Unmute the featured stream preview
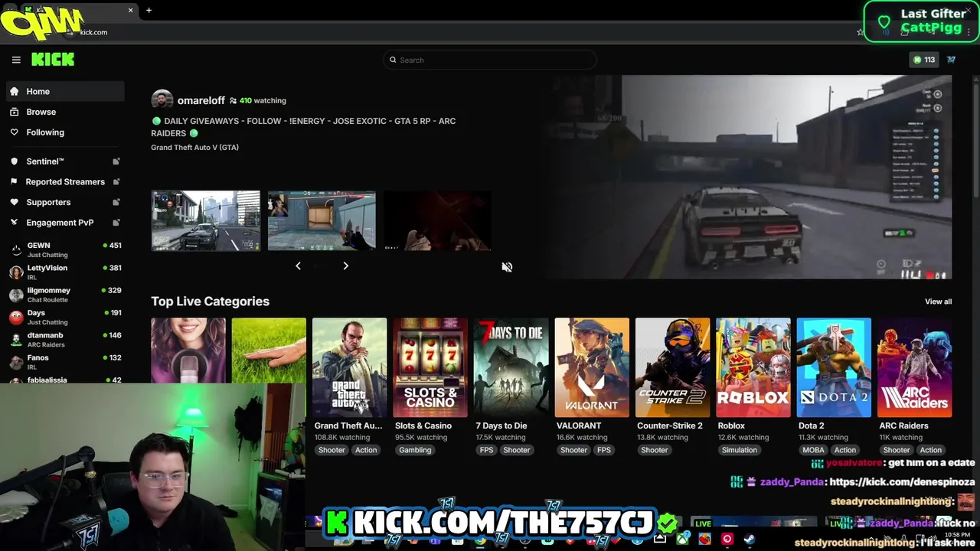Screen dimensions: 980x551 pyautogui.click(x=507, y=266)
